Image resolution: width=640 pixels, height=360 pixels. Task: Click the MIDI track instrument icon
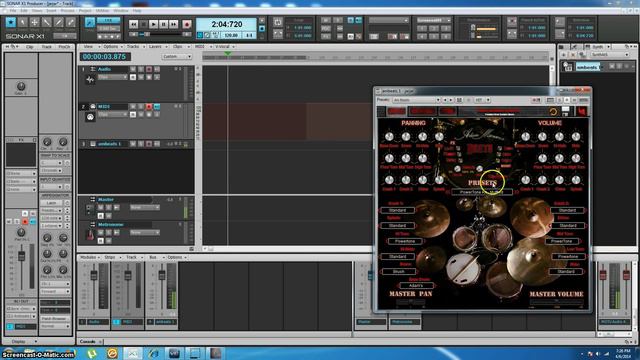(x=90, y=117)
